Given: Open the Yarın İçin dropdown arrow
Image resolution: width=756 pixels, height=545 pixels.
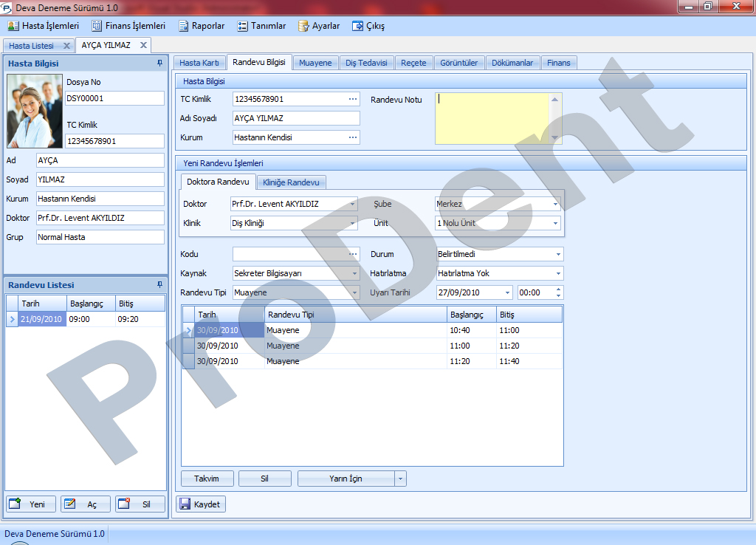Looking at the screenshot, I should (401, 479).
